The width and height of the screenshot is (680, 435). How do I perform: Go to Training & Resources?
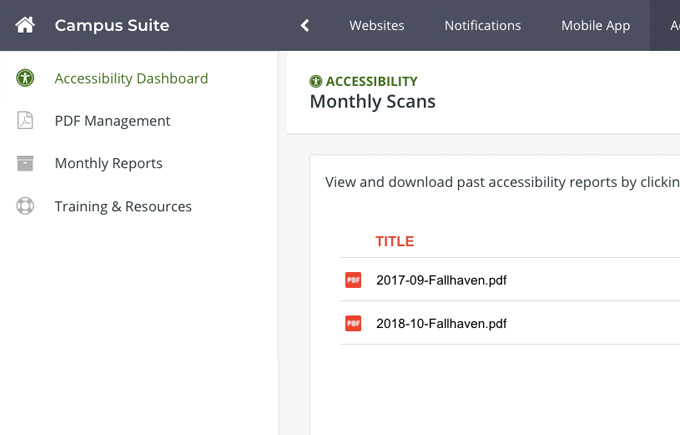click(123, 206)
